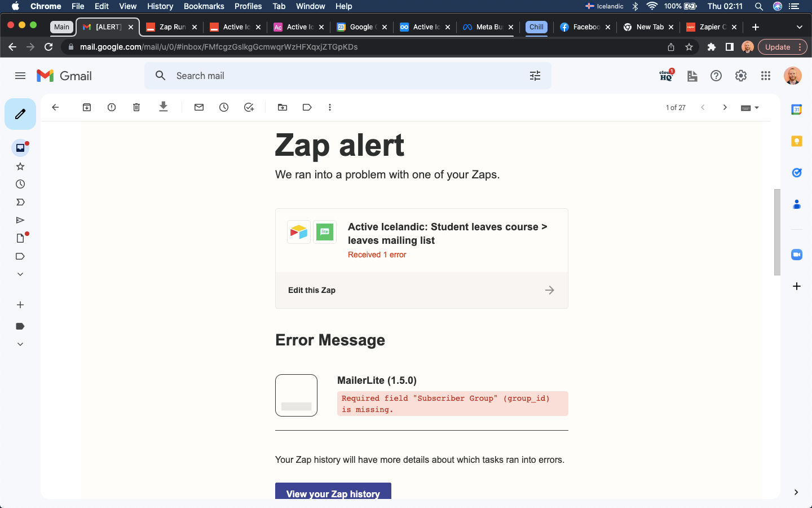The image size is (812, 508).
Task: Open Google Calendar side panel
Action: pos(797,110)
